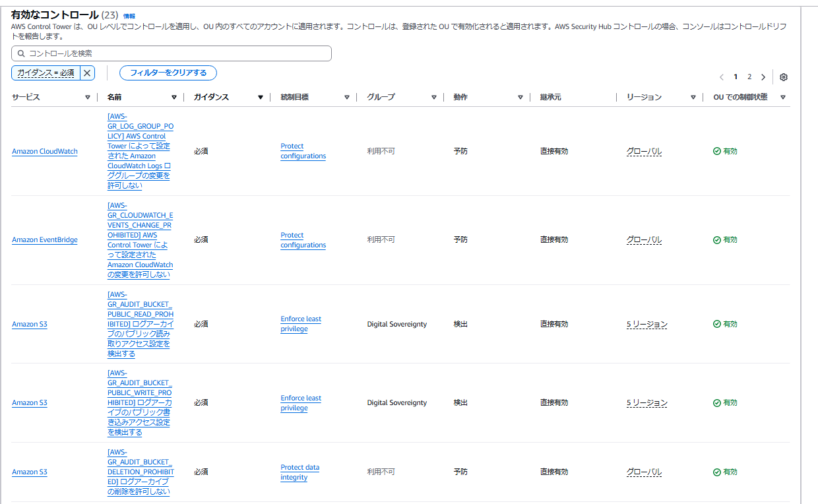Jump to page 2 in pagination
Image resolution: width=818 pixels, height=504 pixels.
749,77
